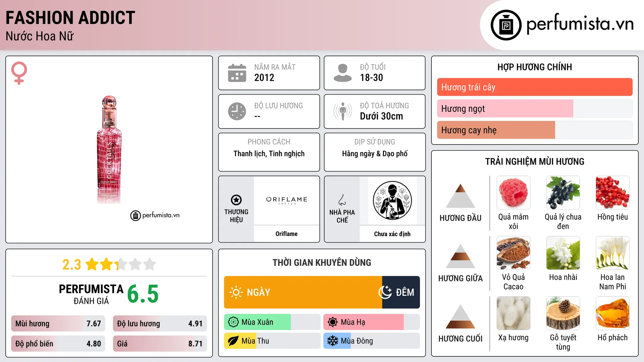Image resolution: width=644 pixels, height=362 pixels.
Task: Click the Chưa xác định perfumer label
Action: 392,234
